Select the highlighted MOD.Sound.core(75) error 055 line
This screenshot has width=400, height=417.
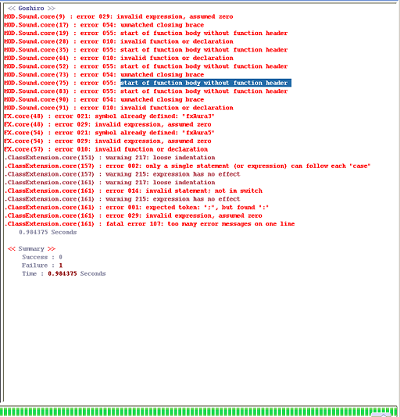click(x=148, y=83)
